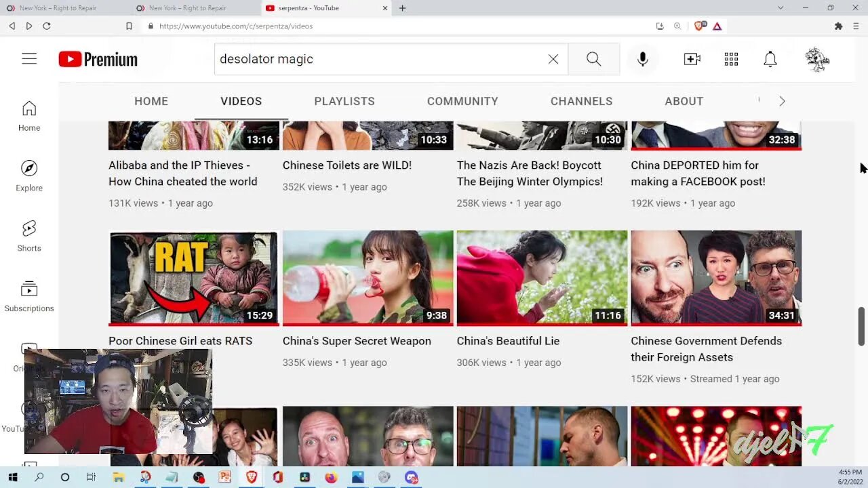Click the Brave Rewards triangle icon
The width and height of the screenshot is (868, 488).
coord(717,26)
